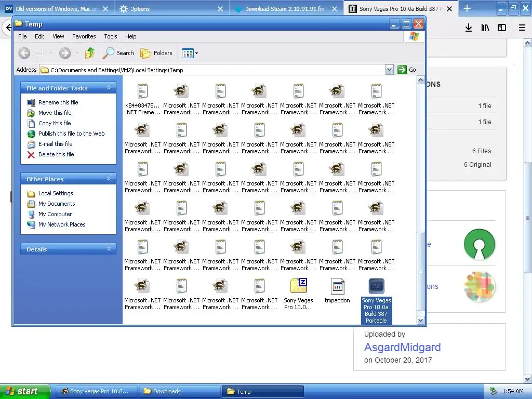This screenshot has height=399, width=532.
Task: Click the Go button
Action: pyautogui.click(x=407, y=70)
